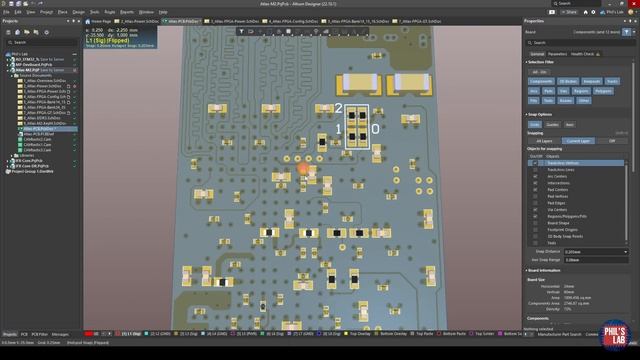Toggle the Components selection filter button
Image resolution: width=640 pixels, height=360 pixels.
(x=541, y=81)
